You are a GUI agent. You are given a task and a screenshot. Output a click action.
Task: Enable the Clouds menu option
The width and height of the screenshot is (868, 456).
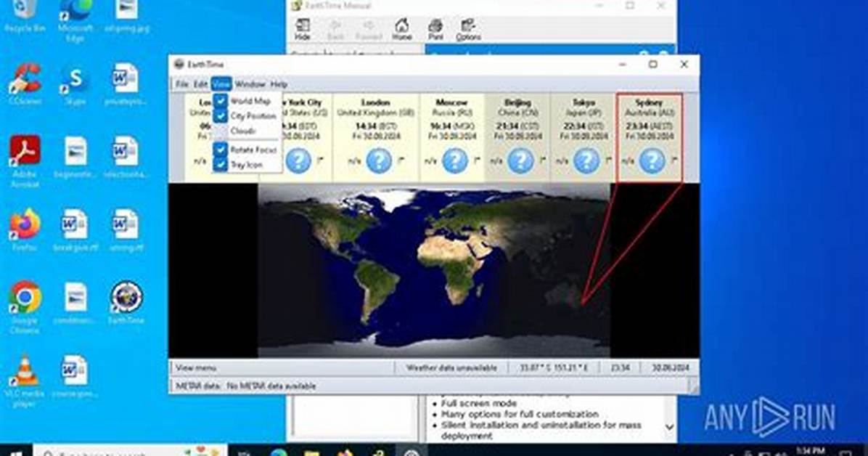[x=247, y=131]
